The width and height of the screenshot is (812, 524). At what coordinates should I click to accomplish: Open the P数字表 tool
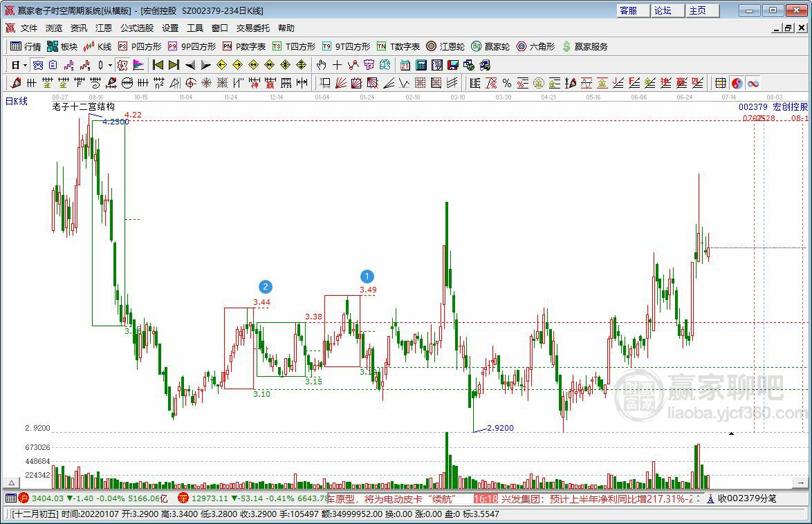(244, 46)
